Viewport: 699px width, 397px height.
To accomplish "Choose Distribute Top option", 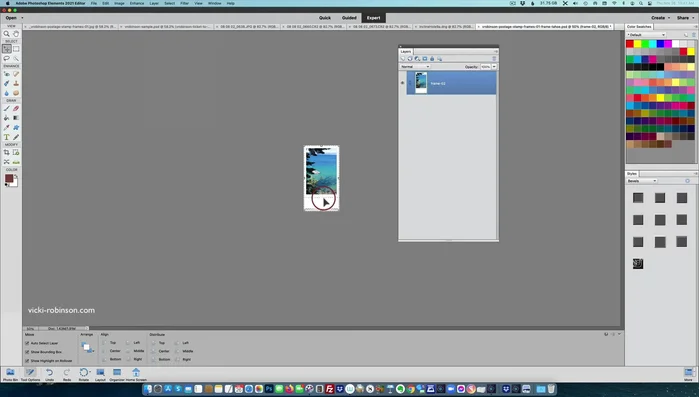I will click(x=158, y=343).
